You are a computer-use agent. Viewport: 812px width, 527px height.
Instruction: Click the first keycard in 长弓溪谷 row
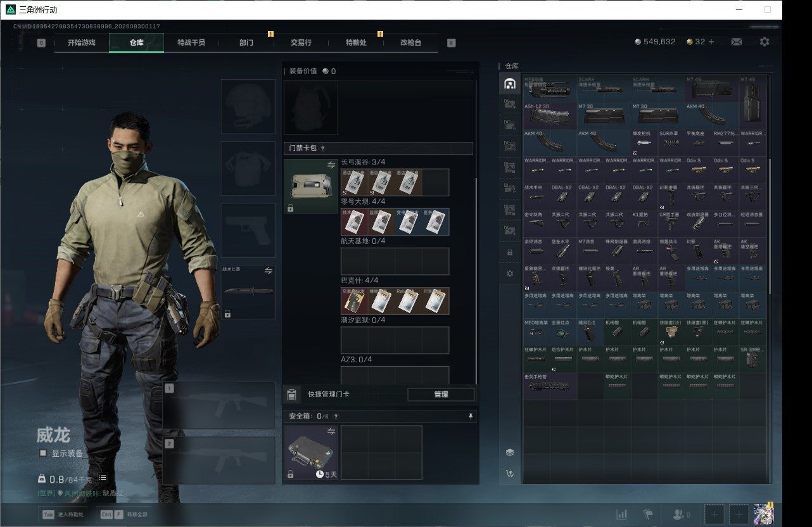pos(354,182)
